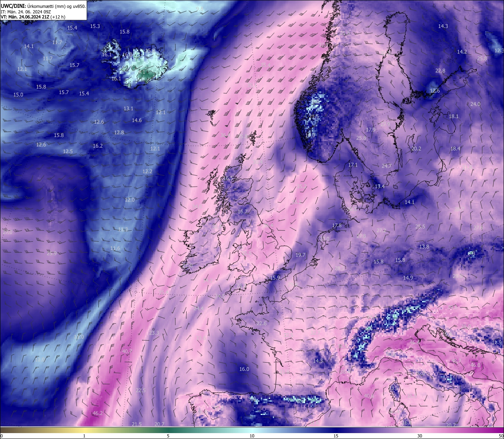Click the 24.0 value label
The height and width of the screenshot is (439, 504).
point(475,104)
